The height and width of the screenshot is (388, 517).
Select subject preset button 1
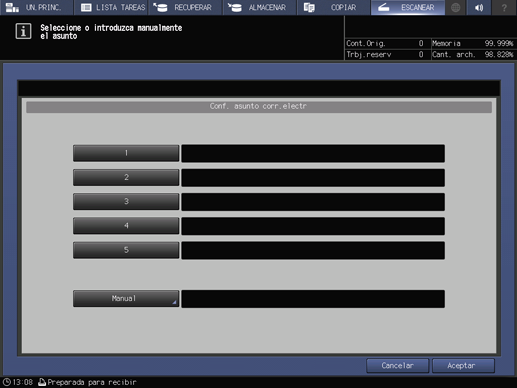click(x=126, y=153)
